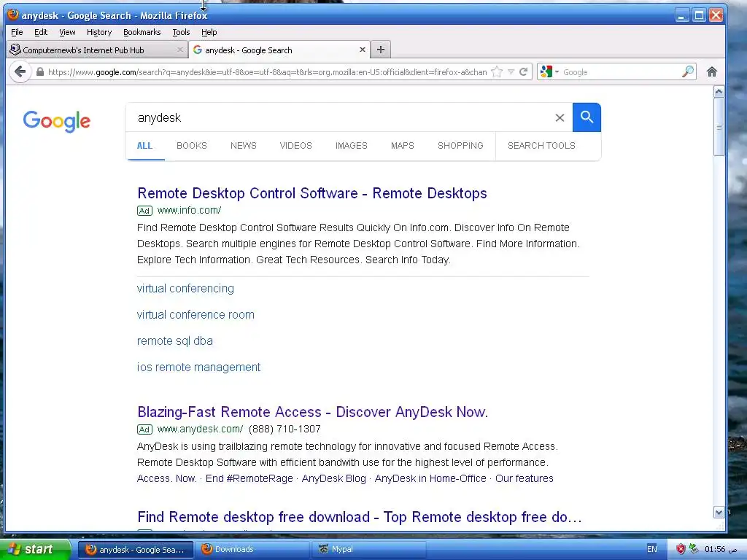Screen dimensions: 747x560
Task: Switch to IMAGES results
Action: (352, 146)
